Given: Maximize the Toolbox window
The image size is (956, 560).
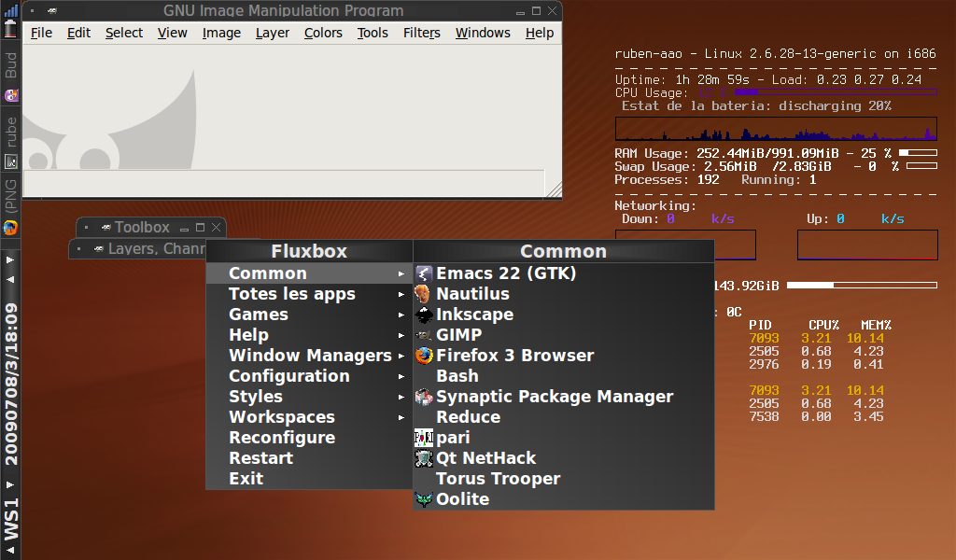Looking at the screenshot, I should tap(200, 228).
